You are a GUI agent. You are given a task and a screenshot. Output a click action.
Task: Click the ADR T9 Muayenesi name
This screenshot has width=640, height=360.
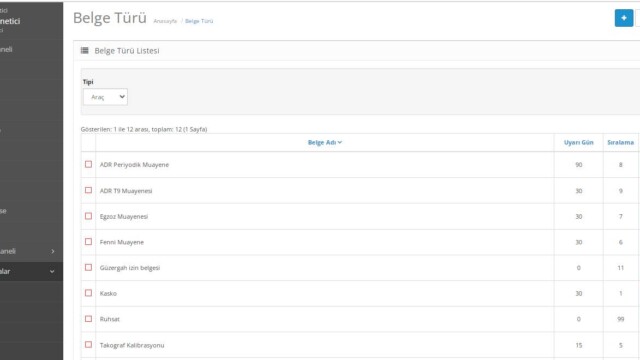126,191
